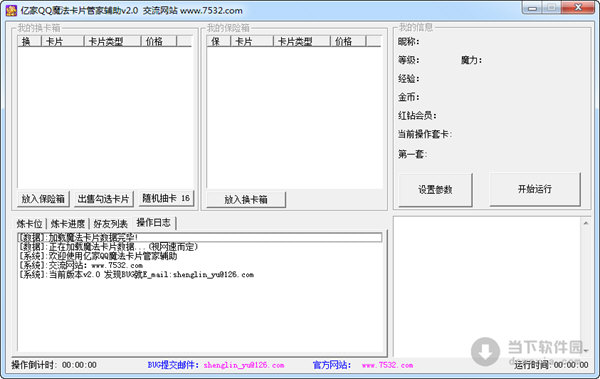Open 设置参数 settings button
This screenshot has width=600, height=379.
(x=435, y=190)
